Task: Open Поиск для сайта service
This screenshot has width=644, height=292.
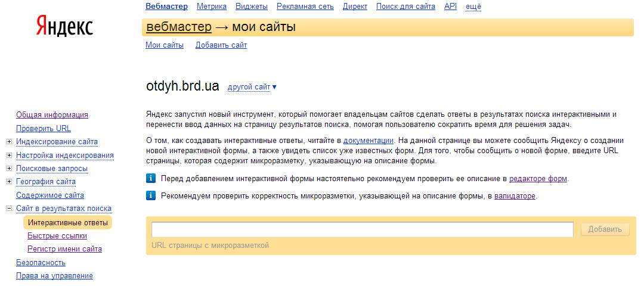Action: pos(406,7)
